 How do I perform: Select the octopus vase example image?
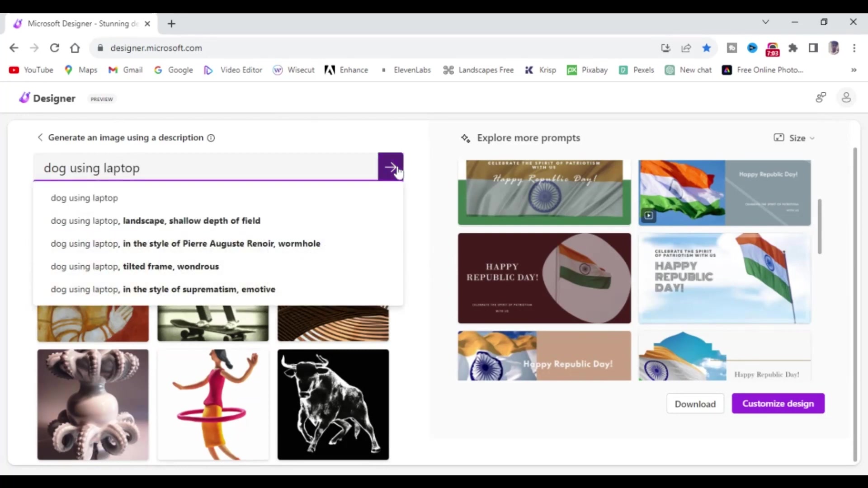pos(93,404)
